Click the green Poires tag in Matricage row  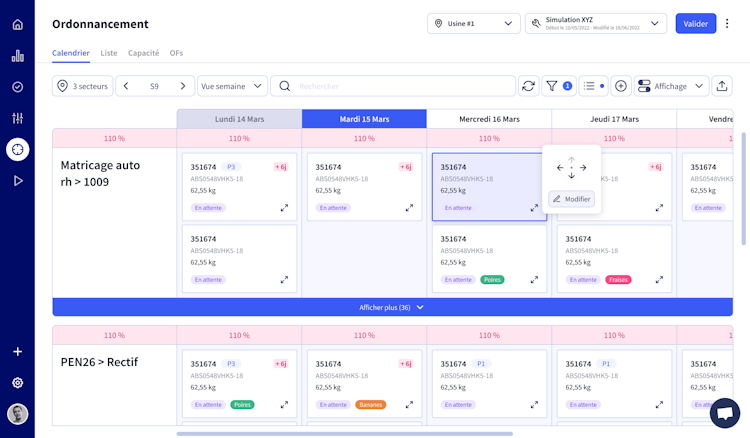[x=492, y=280]
